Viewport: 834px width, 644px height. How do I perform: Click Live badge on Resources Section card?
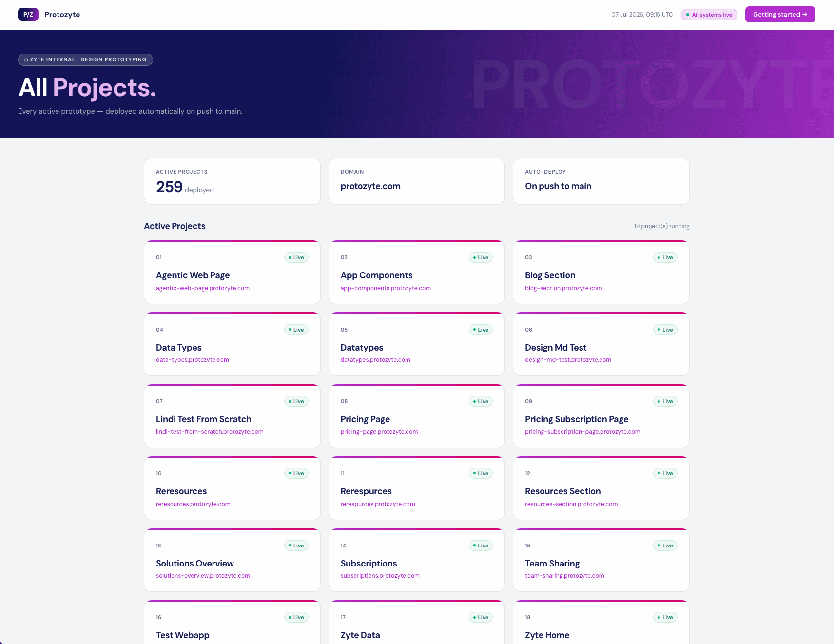[665, 473]
